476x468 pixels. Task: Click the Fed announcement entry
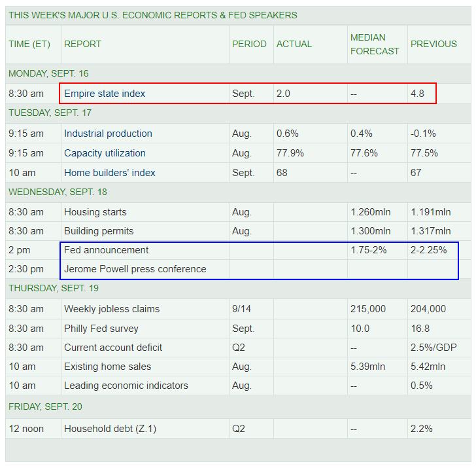106,250
